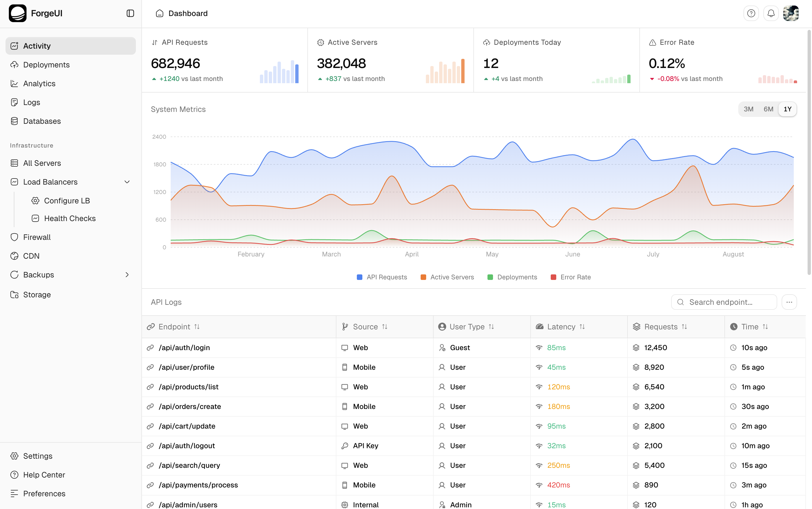The width and height of the screenshot is (812, 509).
Task: Go to Configure LB
Action: (67, 201)
